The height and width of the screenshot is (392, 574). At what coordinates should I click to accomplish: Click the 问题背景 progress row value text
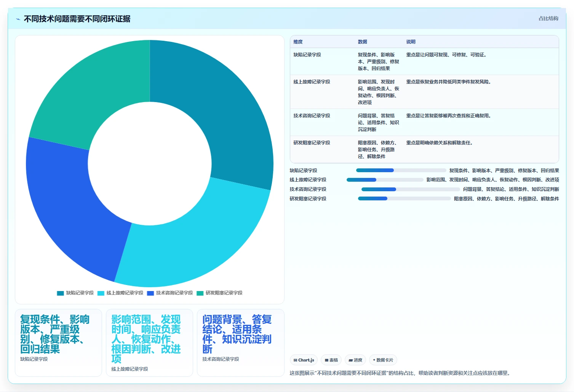click(x=511, y=189)
